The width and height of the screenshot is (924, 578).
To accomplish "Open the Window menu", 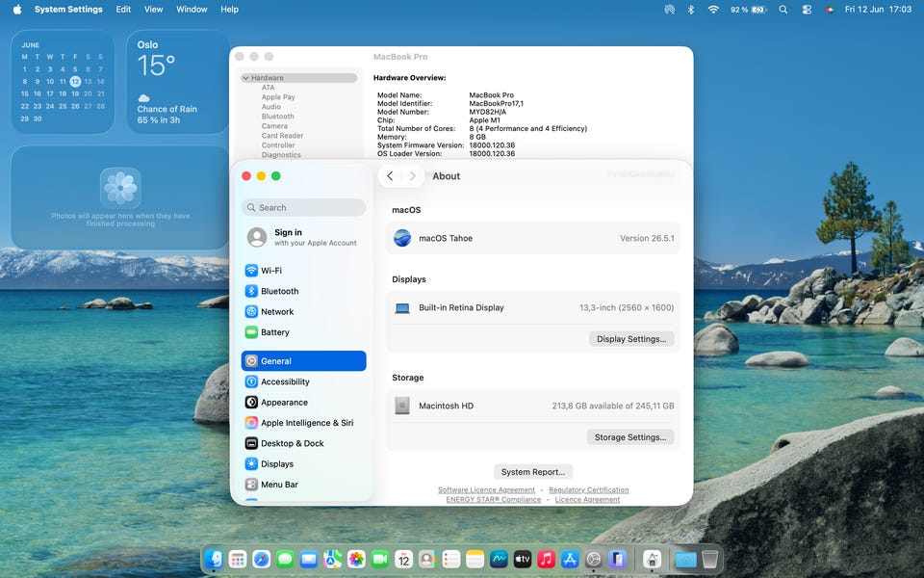I will tap(192, 10).
